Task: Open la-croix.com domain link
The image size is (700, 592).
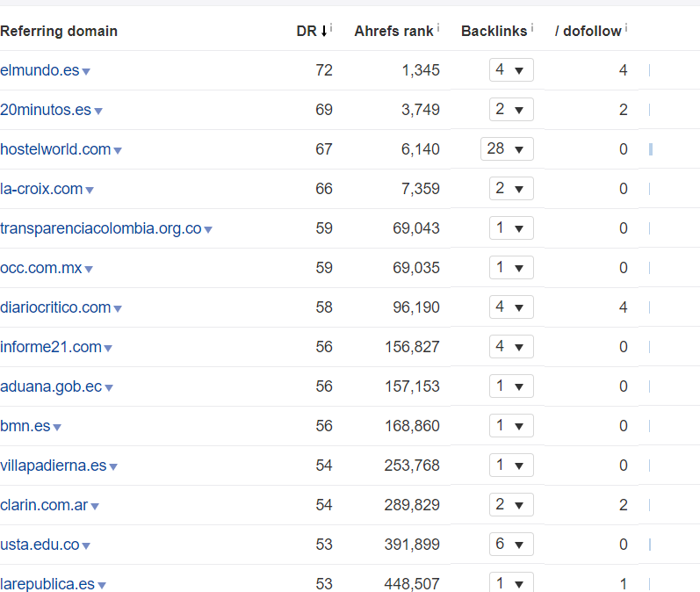Action: [41, 189]
